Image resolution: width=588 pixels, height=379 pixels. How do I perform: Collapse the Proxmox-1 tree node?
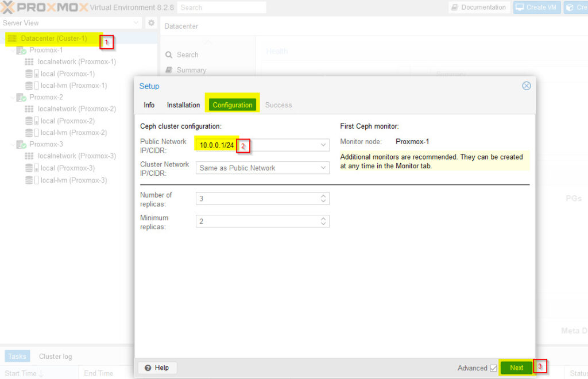click(x=14, y=50)
